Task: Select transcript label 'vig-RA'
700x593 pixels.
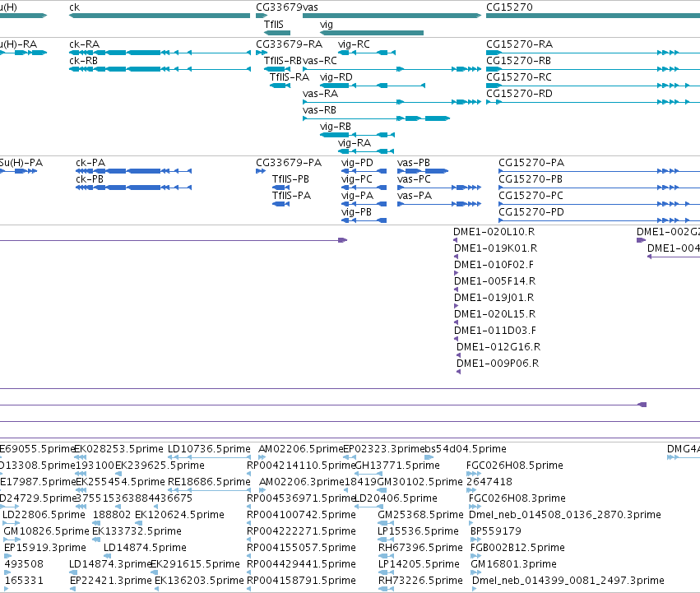Action: [354, 143]
